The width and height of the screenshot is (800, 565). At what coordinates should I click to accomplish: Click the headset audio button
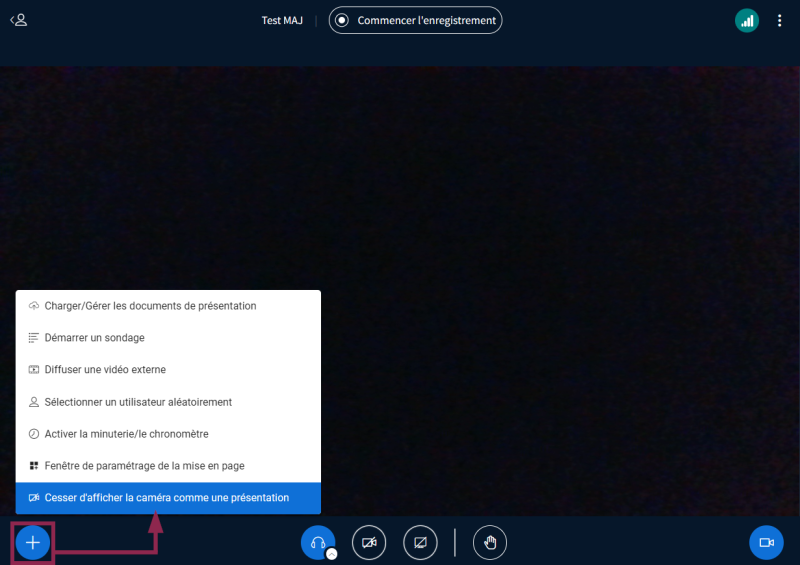pos(317,542)
